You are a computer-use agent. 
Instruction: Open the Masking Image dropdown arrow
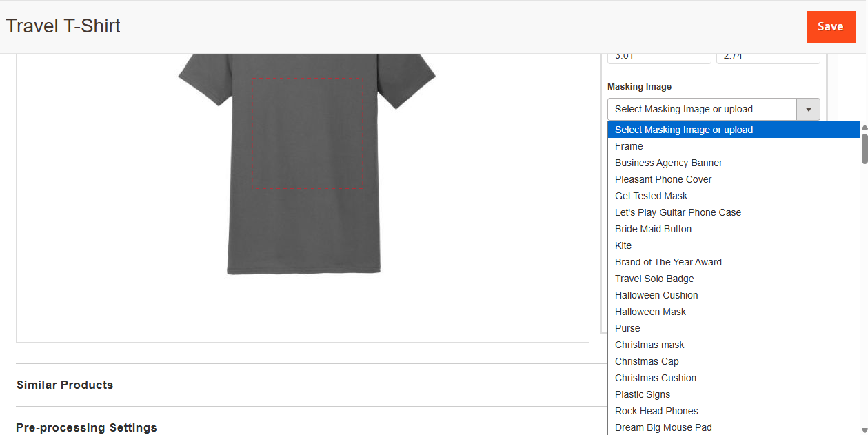[808, 110]
